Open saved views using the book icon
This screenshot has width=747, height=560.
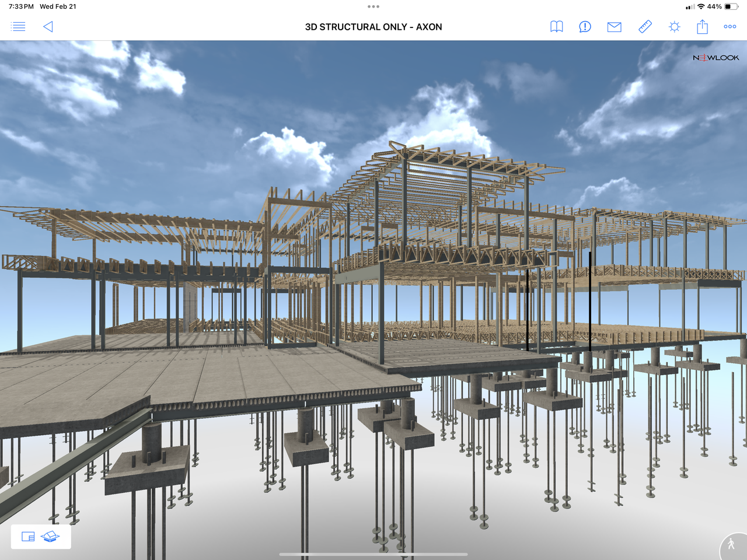tap(556, 26)
